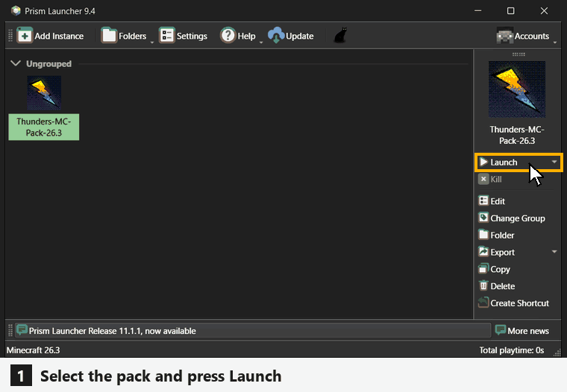Image resolution: width=567 pixels, height=392 pixels.
Task: Select the Thunders-MC-Pack-26.3 instance icon
Action: [44, 93]
